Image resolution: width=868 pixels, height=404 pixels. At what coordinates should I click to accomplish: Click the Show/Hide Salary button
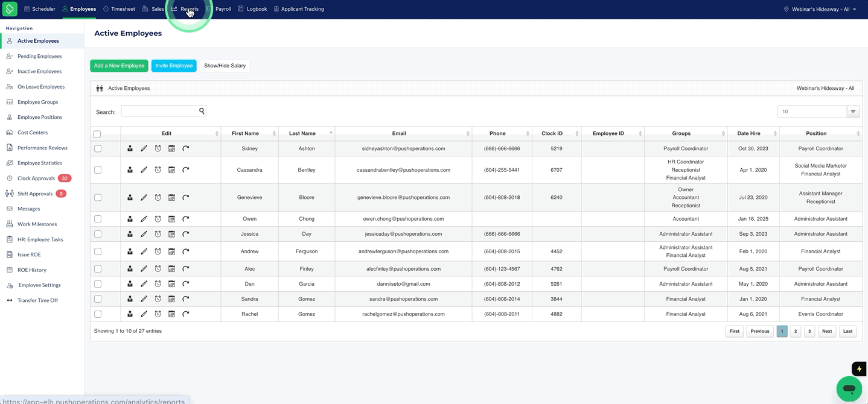pyautogui.click(x=225, y=66)
